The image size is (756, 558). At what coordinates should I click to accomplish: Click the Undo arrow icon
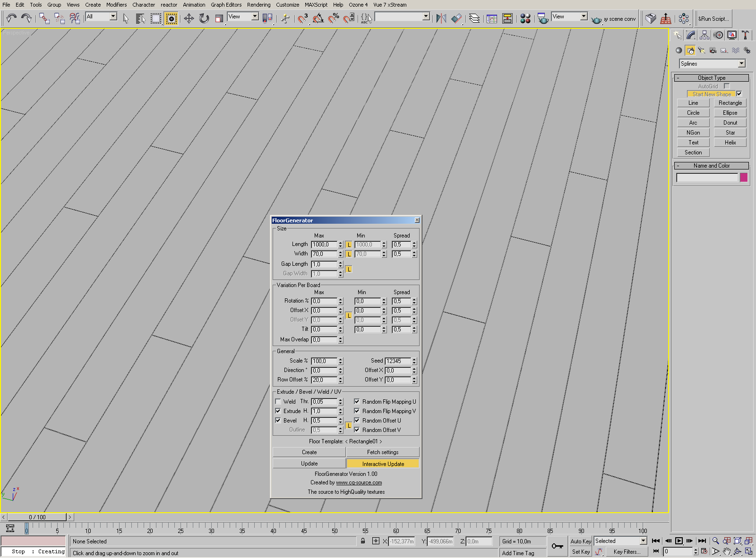(x=12, y=18)
